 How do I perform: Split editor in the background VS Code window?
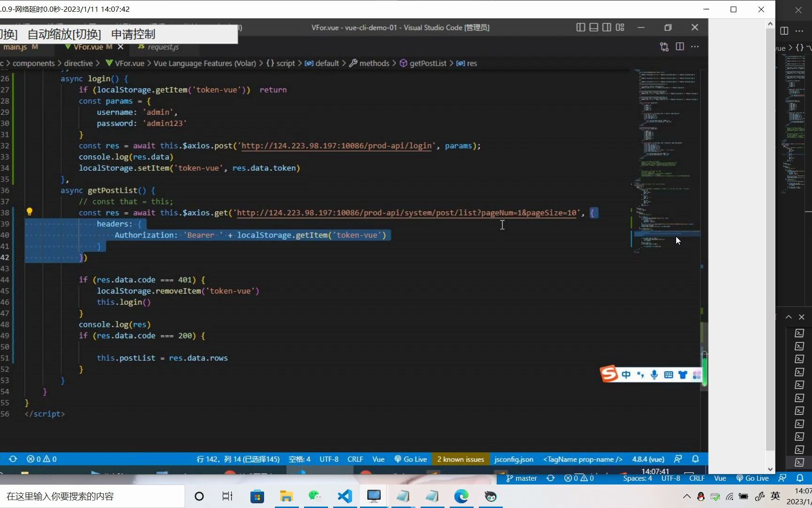[784, 31]
